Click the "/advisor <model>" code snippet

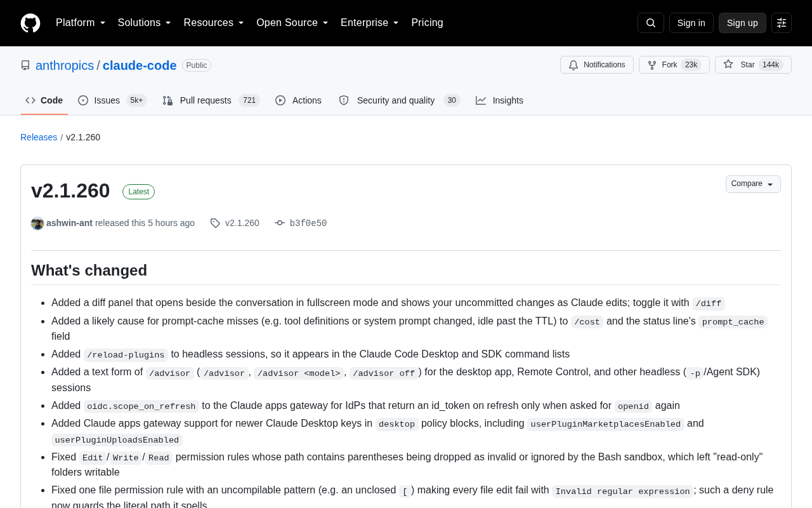[x=299, y=373]
